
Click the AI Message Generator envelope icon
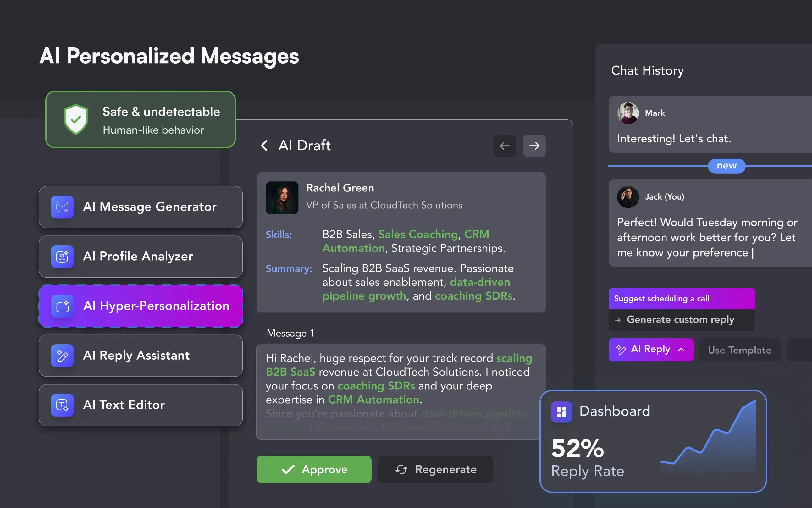pyautogui.click(x=62, y=207)
